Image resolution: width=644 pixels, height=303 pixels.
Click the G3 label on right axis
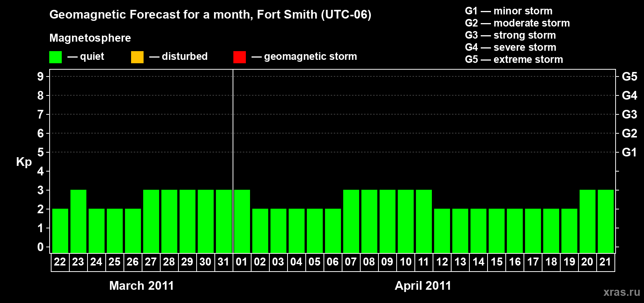(630, 114)
